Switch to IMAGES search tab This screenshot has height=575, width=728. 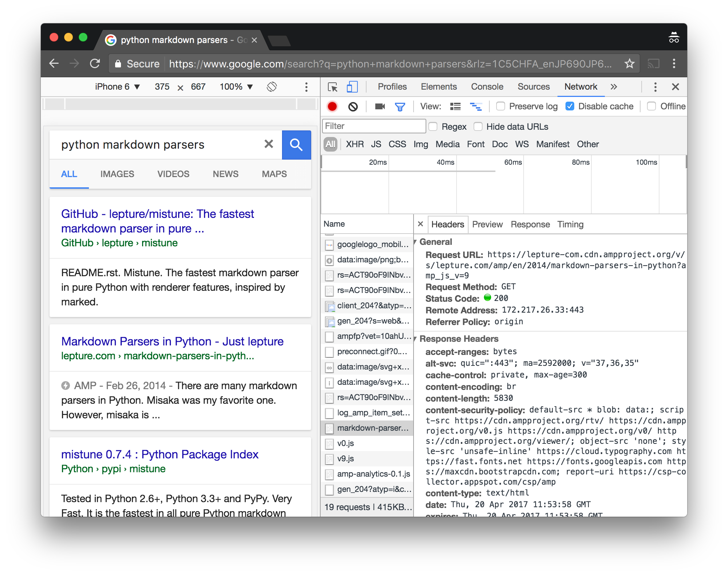click(117, 174)
